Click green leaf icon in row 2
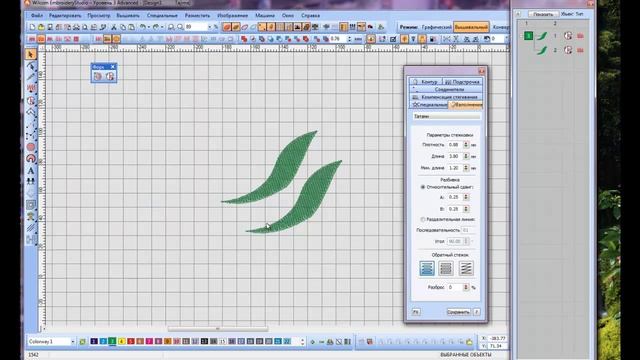640x360 pixels. (x=542, y=51)
